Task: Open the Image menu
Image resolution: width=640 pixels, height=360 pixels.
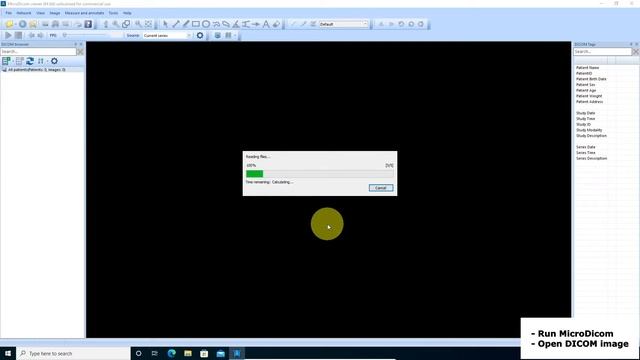Action: click(x=55, y=13)
